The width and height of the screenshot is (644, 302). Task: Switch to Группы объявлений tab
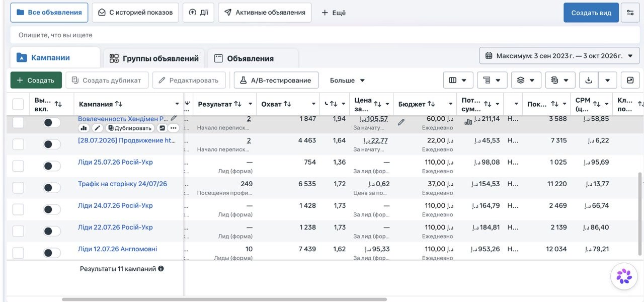click(154, 58)
